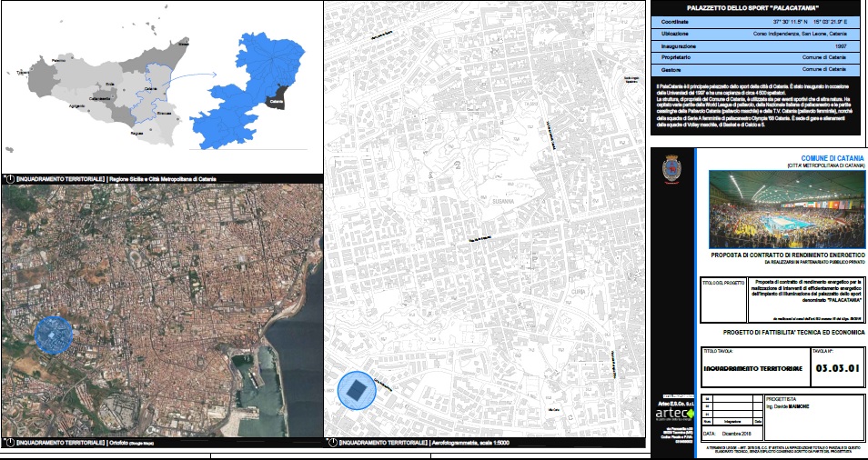Click the blue circle marker on the satellite photo
The width and height of the screenshot is (868, 460).
click(x=54, y=335)
